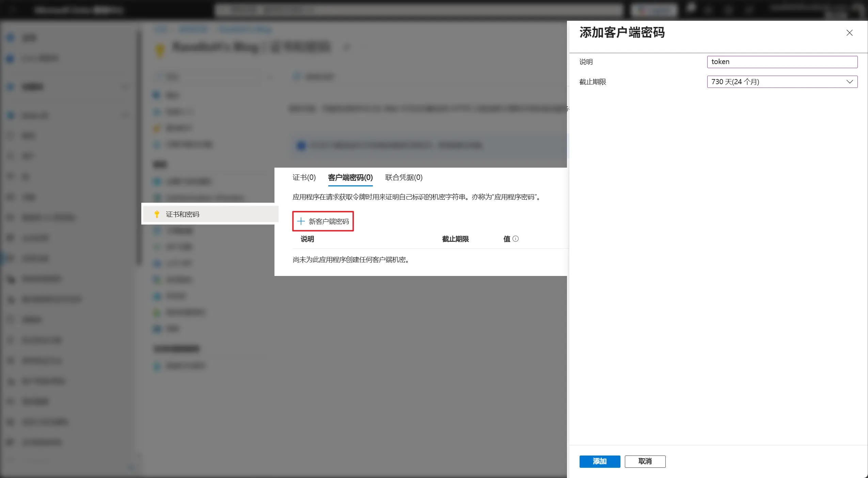Viewport: 868px width, 478px height.
Task: Click the plus icon on 新客户端密码
Action: (x=300, y=221)
